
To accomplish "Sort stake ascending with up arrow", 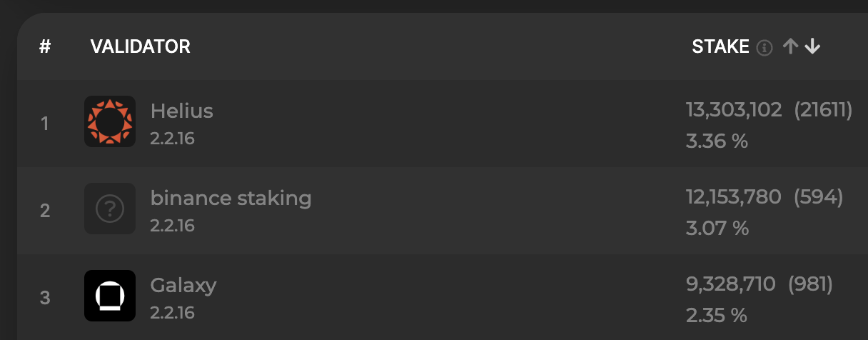I will pyautogui.click(x=789, y=47).
